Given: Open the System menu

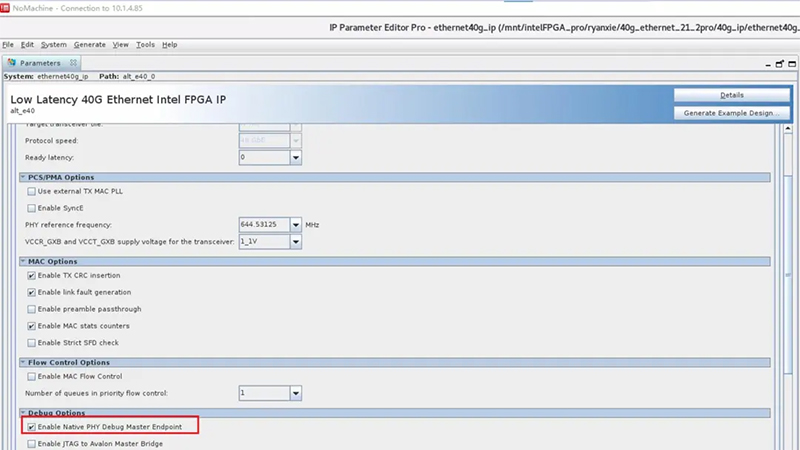Looking at the screenshot, I should (x=54, y=44).
